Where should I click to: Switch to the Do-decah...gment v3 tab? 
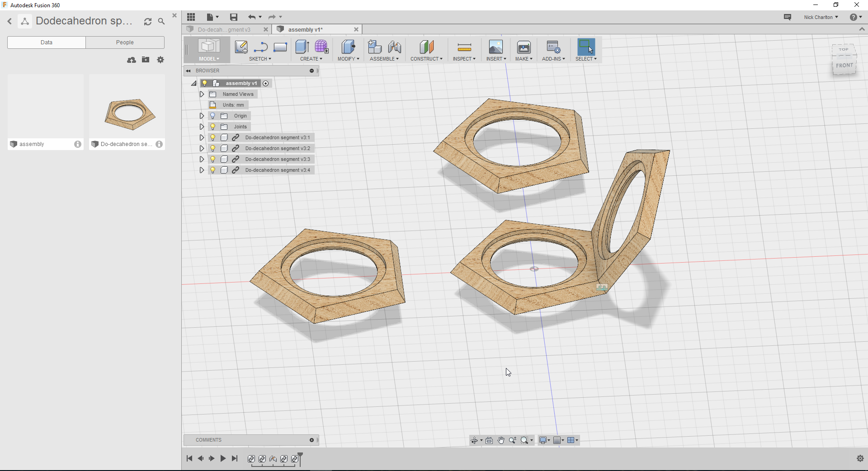pos(224,29)
